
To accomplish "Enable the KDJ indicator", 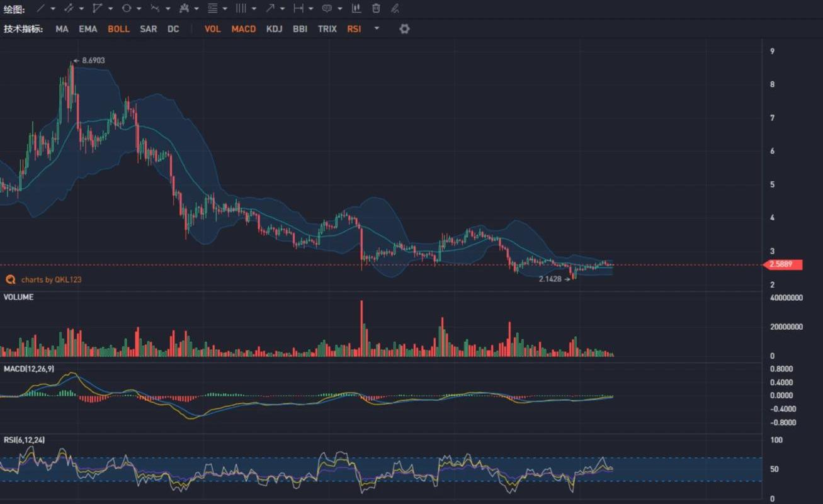I will coord(274,29).
